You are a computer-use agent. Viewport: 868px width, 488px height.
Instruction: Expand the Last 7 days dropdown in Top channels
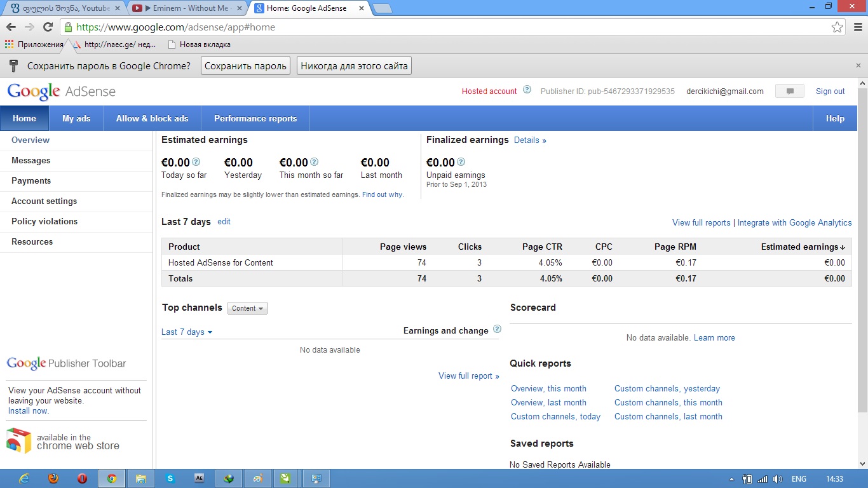tap(187, 332)
